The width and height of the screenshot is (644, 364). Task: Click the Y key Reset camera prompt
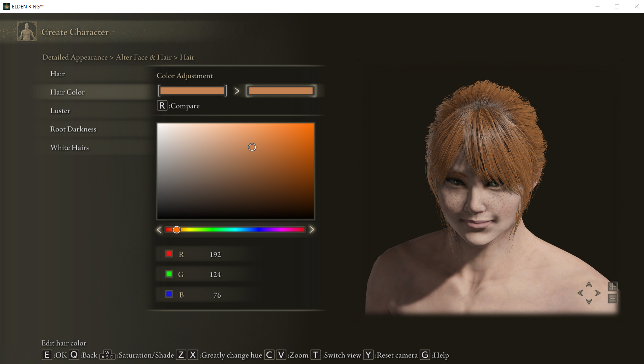368,355
